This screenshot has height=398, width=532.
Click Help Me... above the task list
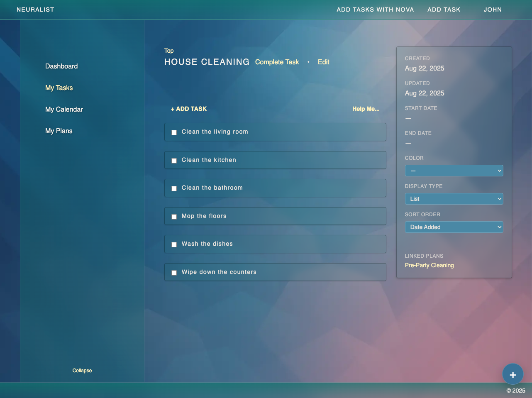366,109
